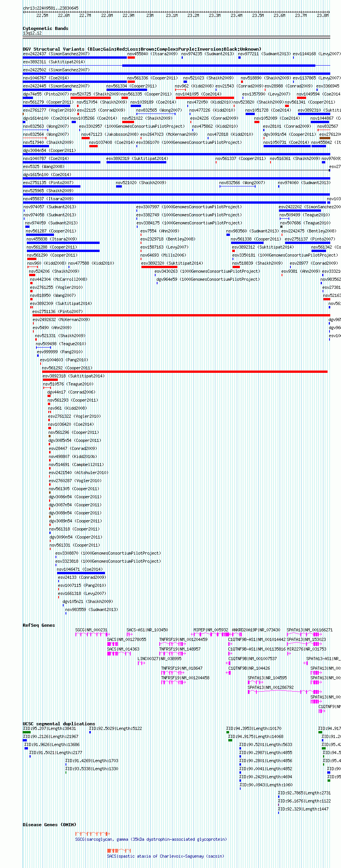Open OMIM entry SGCG sarcoglycan, gamma

click(151, 839)
